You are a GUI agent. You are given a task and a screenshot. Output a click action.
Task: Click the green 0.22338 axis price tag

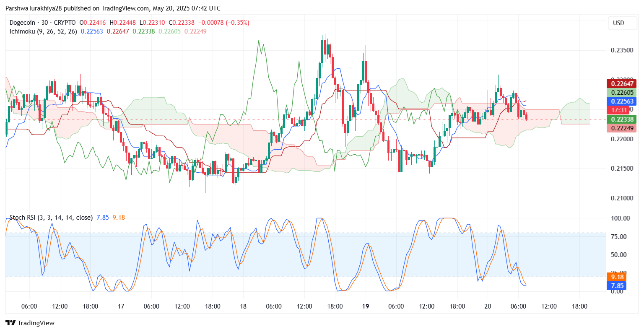coord(622,119)
